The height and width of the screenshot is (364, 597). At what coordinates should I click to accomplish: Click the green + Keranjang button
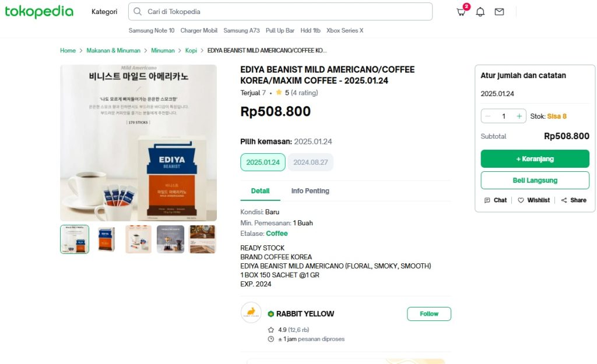click(535, 159)
